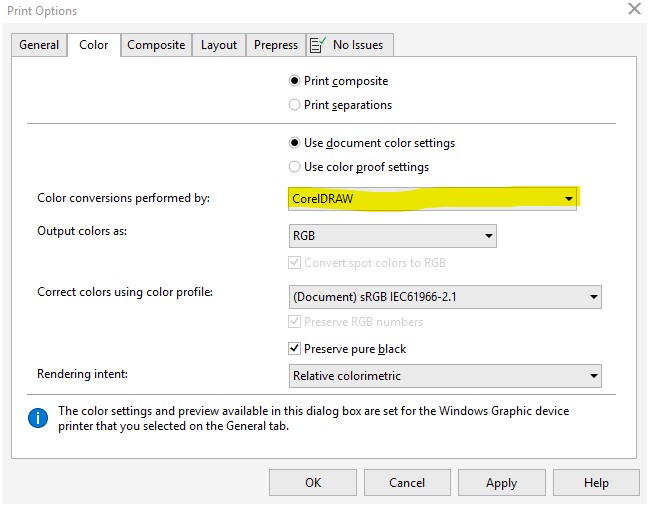Select Print separations radio button
Screen dimensions: 649x506
pyautogui.click(x=294, y=105)
